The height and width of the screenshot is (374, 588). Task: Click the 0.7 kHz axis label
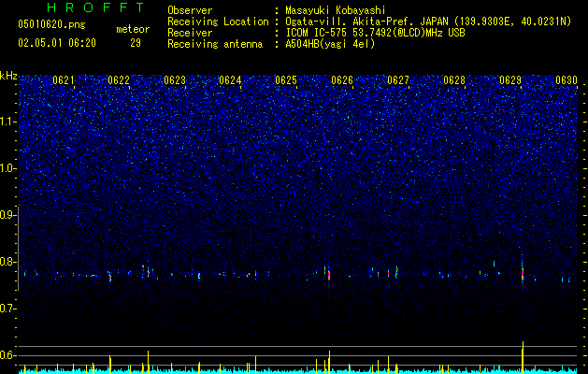[x=8, y=309]
